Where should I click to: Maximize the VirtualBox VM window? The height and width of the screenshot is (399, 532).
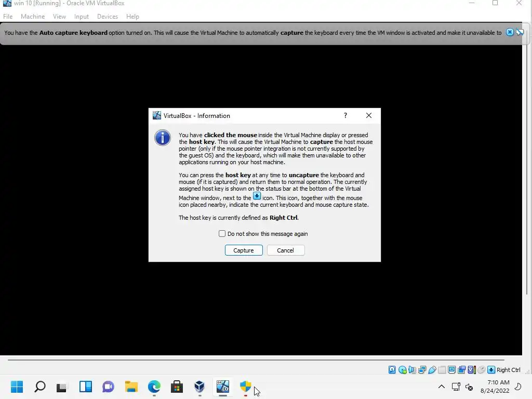pyautogui.click(x=495, y=3)
